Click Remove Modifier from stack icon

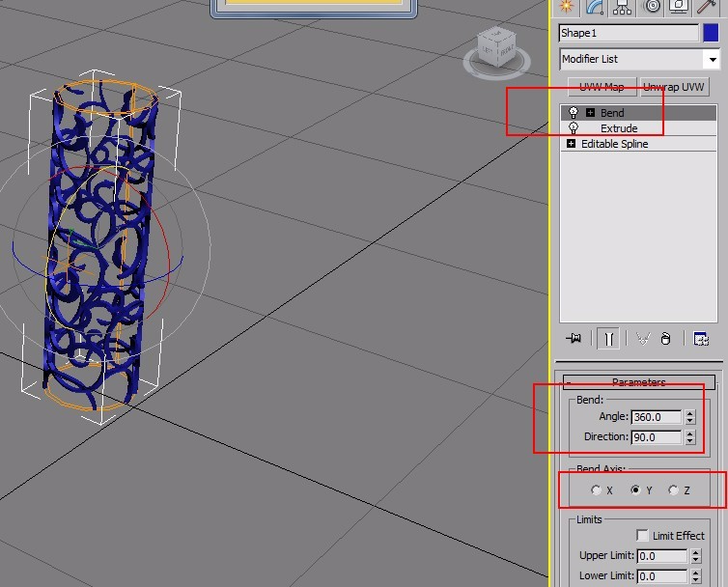coord(666,339)
